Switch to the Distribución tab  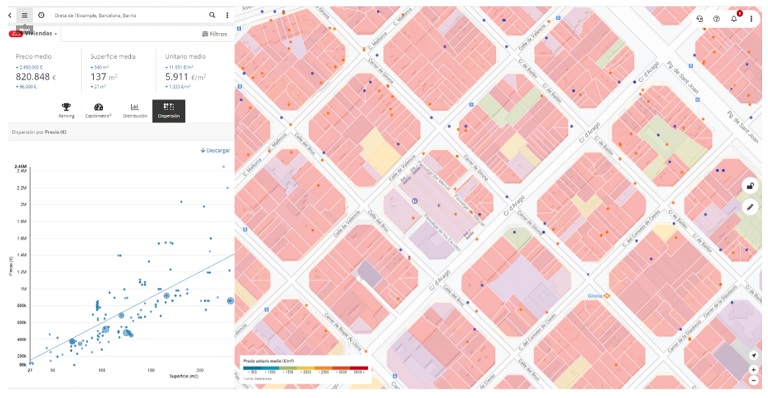pyautogui.click(x=135, y=111)
